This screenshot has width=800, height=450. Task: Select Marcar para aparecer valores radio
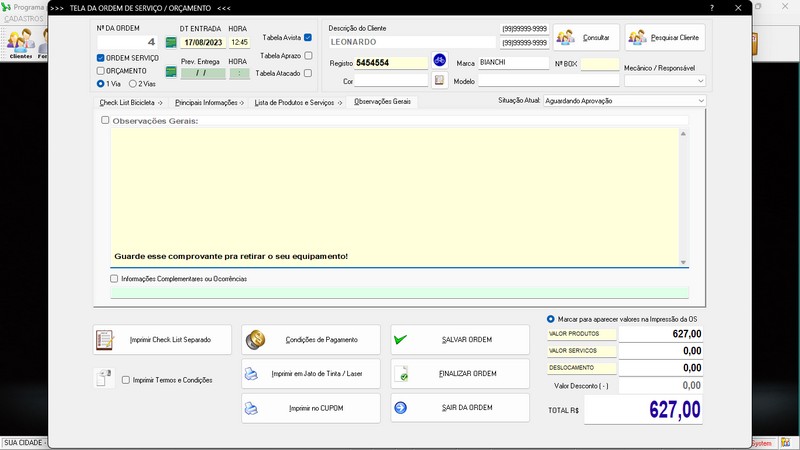(x=551, y=319)
